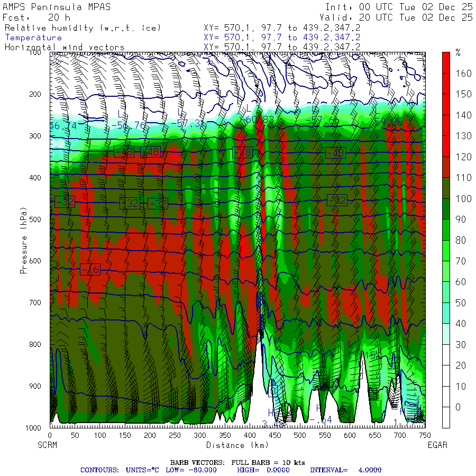Viewport: 476px width, 476px height.
Task: Click the "-60.83" temperature low label
Action: coord(259,120)
